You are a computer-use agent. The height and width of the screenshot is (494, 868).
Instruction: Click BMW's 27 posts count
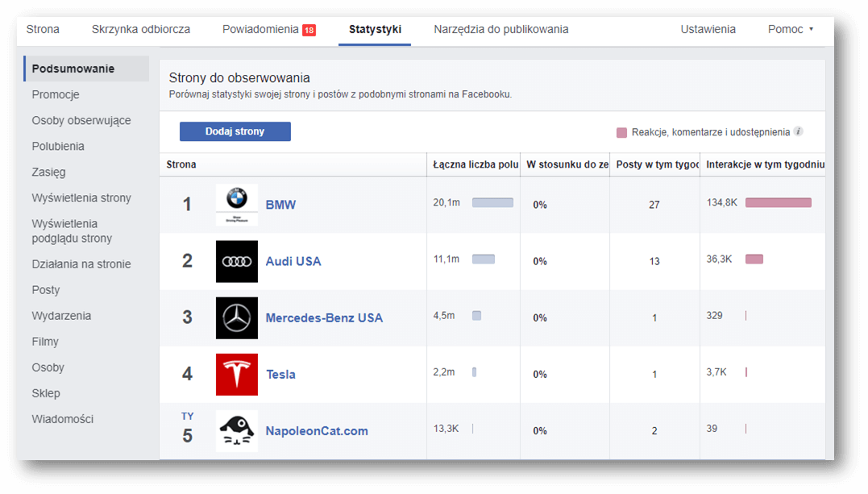click(654, 205)
